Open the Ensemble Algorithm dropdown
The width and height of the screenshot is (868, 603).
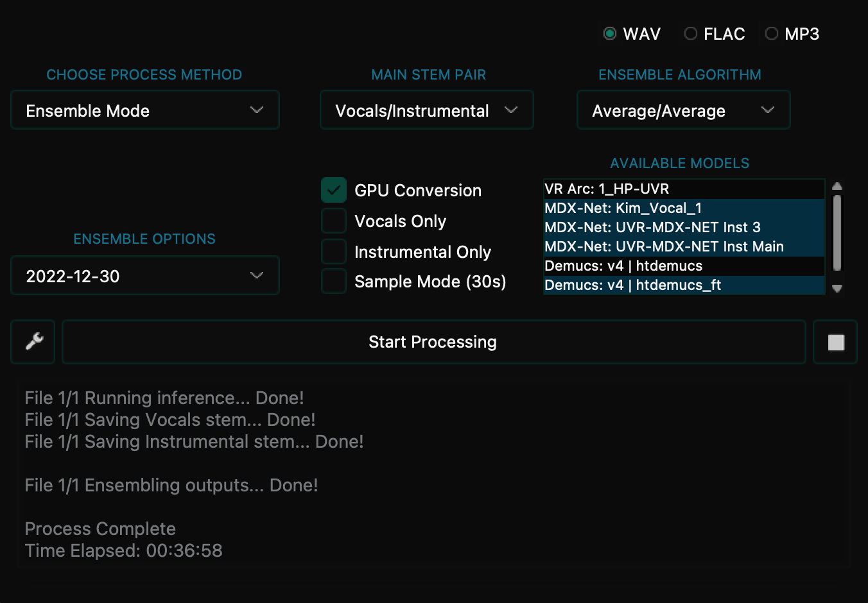pyautogui.click(x=682, y=110)
